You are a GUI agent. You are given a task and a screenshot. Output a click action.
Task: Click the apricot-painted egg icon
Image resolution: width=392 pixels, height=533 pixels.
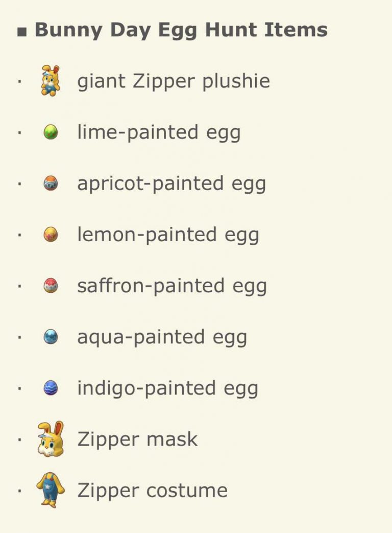[x=51, y=183]
